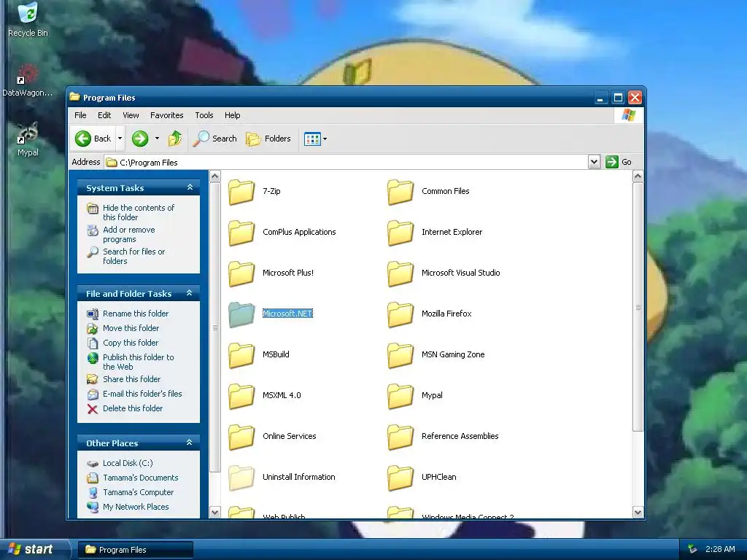This screenshot has height=560, width=747.
Task: Collapse the File and Folder Tasks panel
Action: [190, 293]
